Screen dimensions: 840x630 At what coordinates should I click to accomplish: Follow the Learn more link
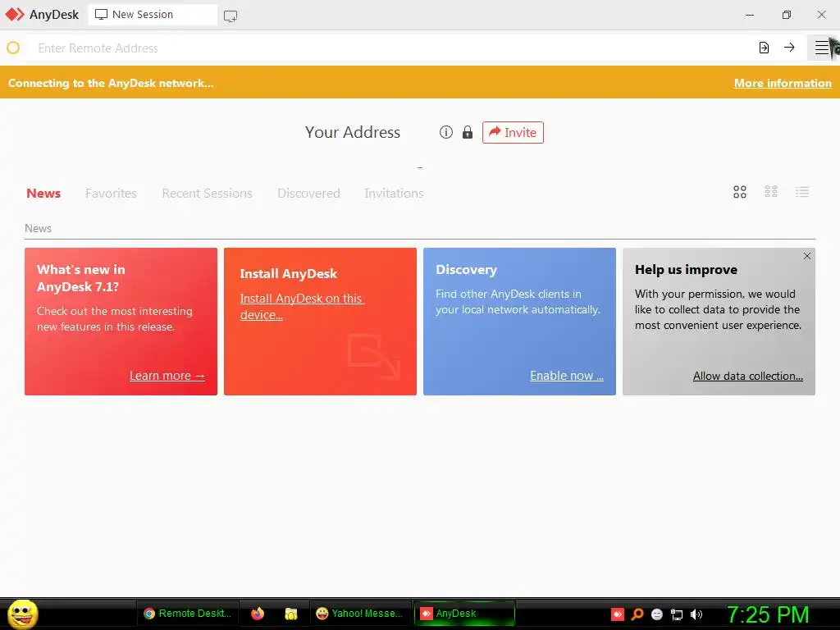point(167,376)
